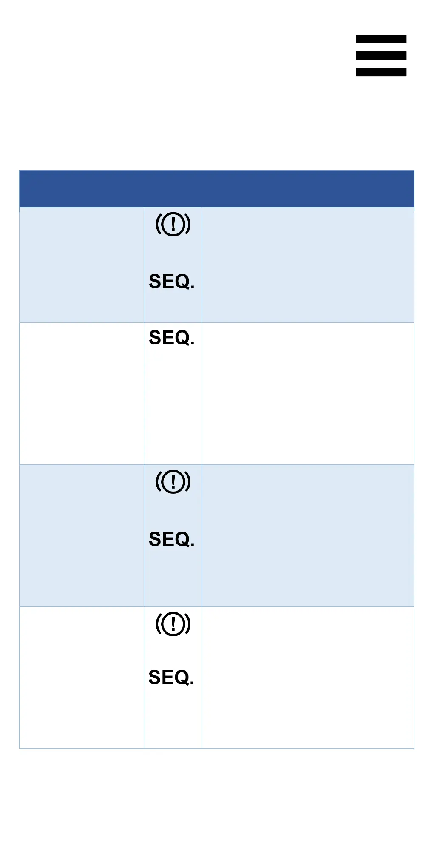Viewport: 434px width, 868px height.
Task: Click the right cell of second table row
Action: point(308,393)
